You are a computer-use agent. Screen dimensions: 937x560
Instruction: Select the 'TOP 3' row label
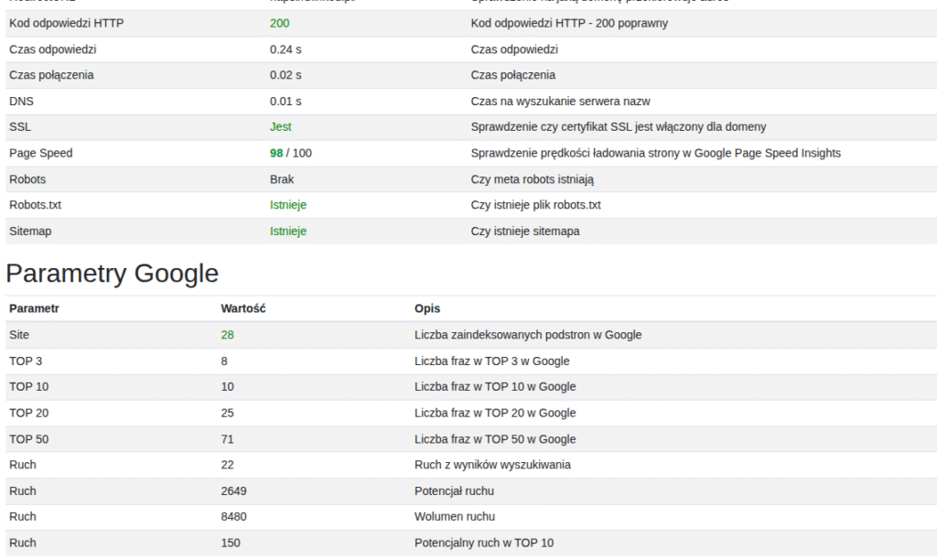tap(26, 361)
